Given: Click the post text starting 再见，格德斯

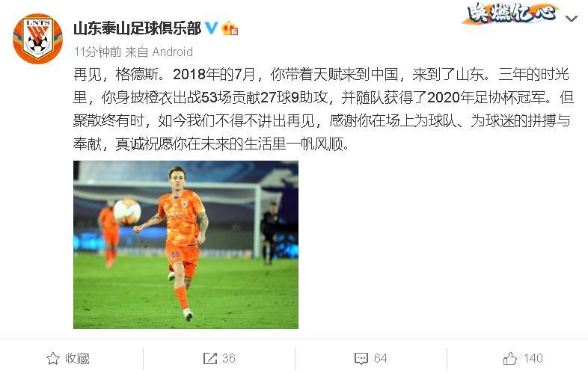Looking at the screenshot, I should click(x=323, y=109).
